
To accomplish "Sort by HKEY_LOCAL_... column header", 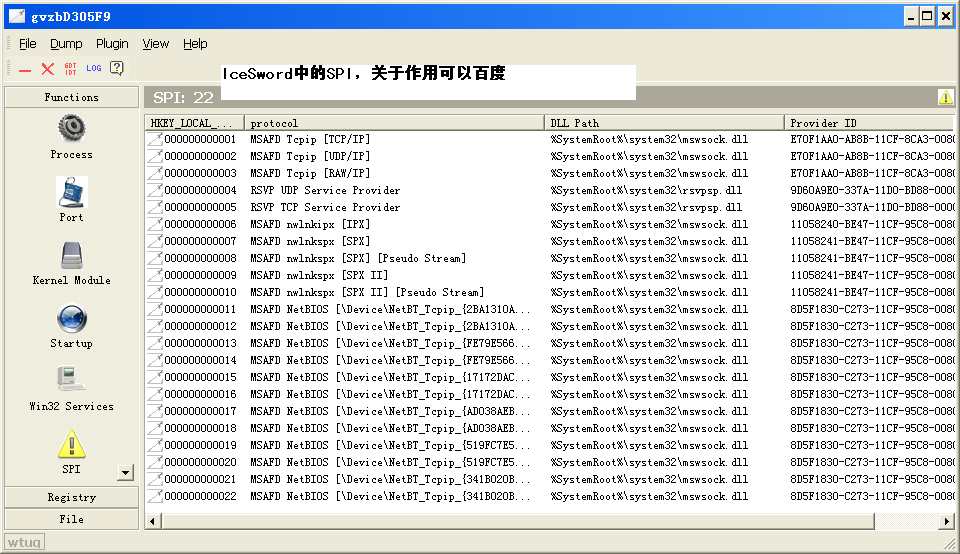I will tap(195, 123).
